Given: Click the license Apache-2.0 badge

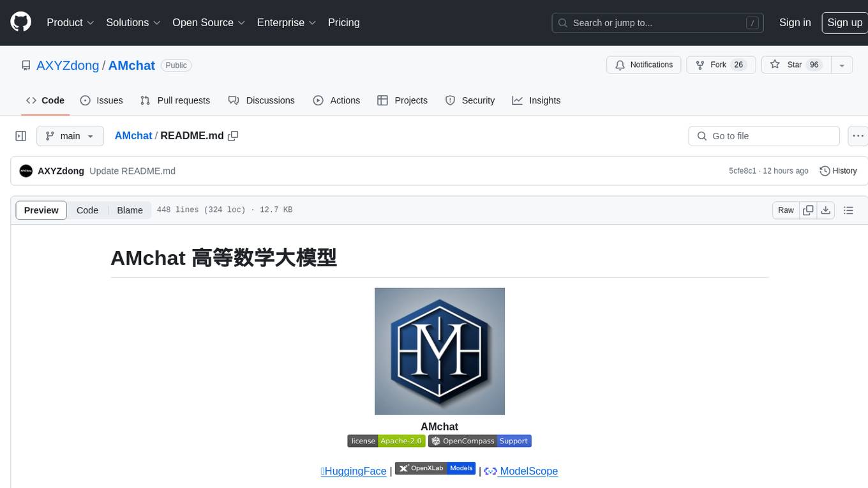Looking at the screenshot, I should pyautogui.click(x=386, y=441).
